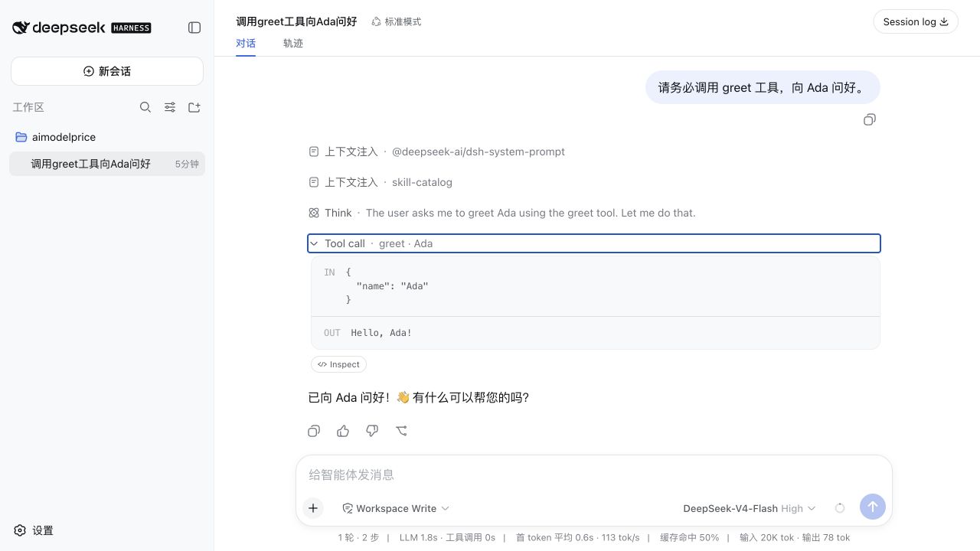
Task: Click the context usage ring indicator
Action: point(840,508)
